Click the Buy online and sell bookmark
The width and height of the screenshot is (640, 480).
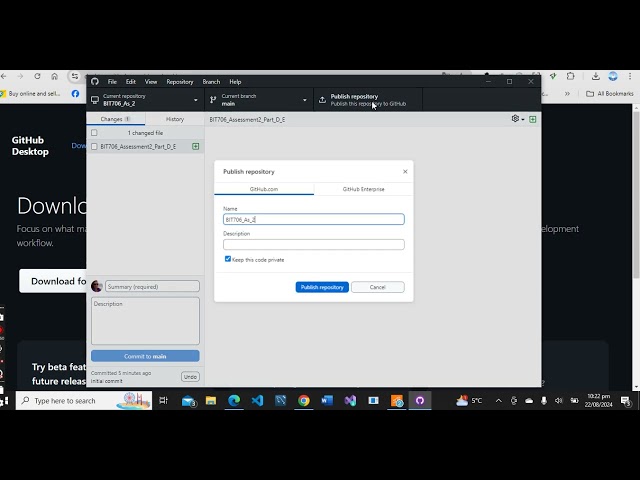[x=30, y=93]
